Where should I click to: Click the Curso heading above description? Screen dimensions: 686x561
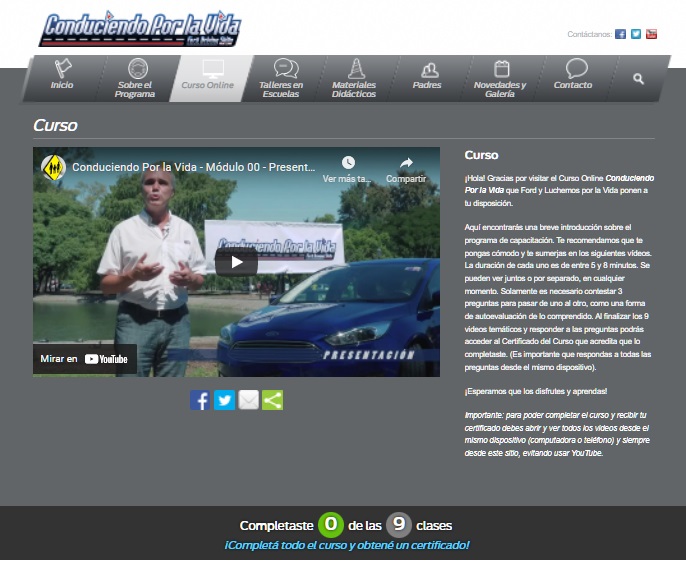[481, 155]
